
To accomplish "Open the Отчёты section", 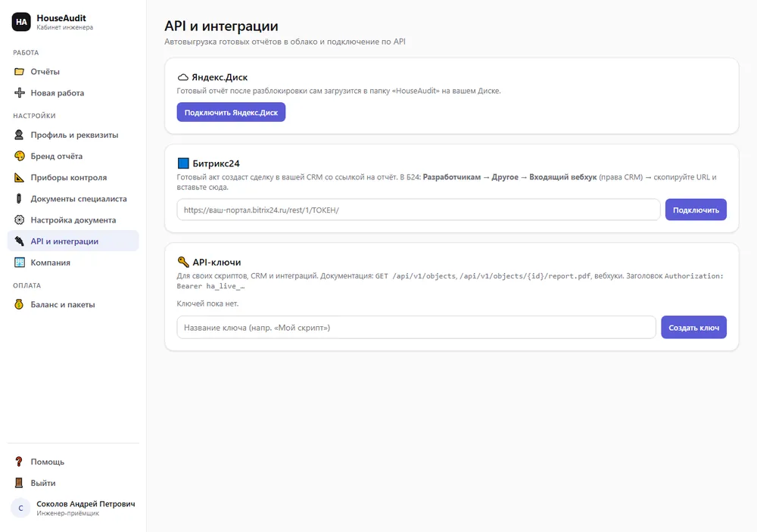I will pyautogui.click(x=73, y=71).
